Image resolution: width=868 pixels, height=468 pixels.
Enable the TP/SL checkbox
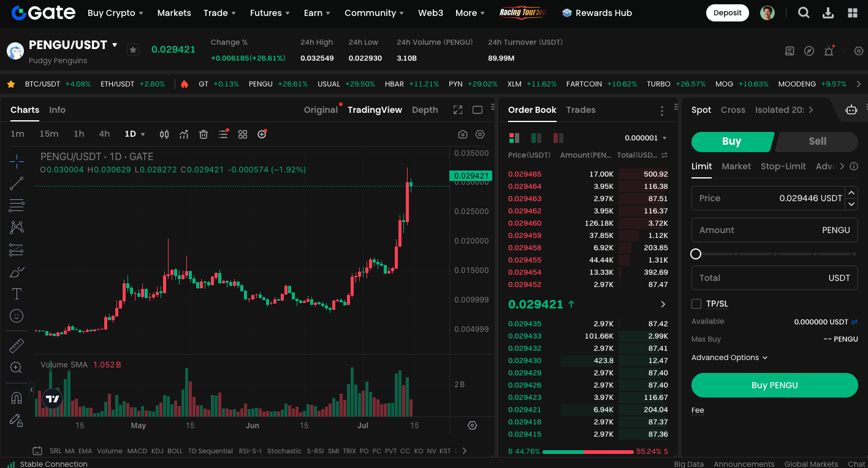696,304
